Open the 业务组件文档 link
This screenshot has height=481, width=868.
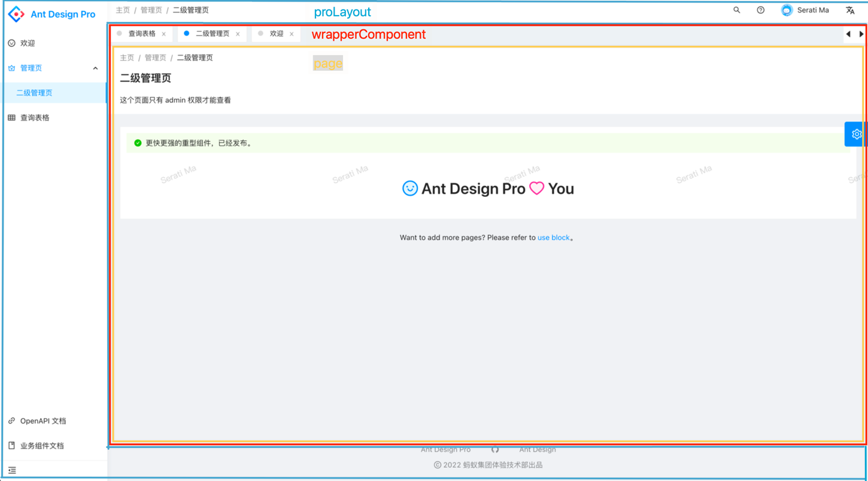[x=42, y=446]
